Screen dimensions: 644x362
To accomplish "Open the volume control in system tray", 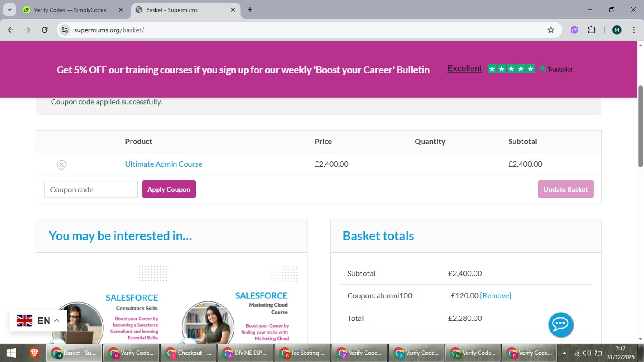I will pyautogui.click(x=587, y=353).
